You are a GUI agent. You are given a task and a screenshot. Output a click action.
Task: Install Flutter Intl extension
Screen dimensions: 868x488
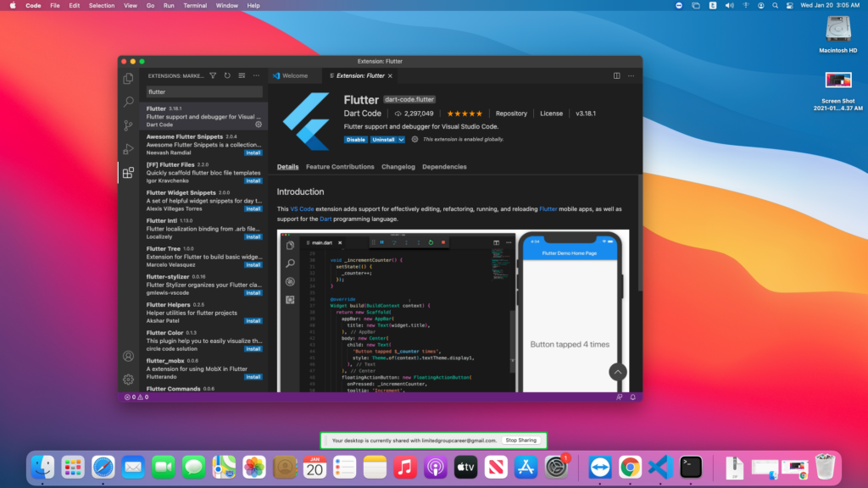coord(253,237)
